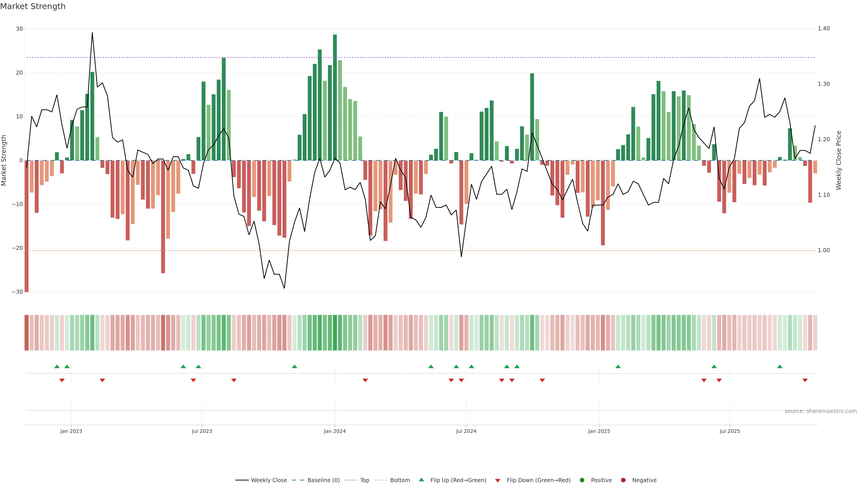
Task: Click the Jan 2024 x-axis label
Action: click(335, 431)
